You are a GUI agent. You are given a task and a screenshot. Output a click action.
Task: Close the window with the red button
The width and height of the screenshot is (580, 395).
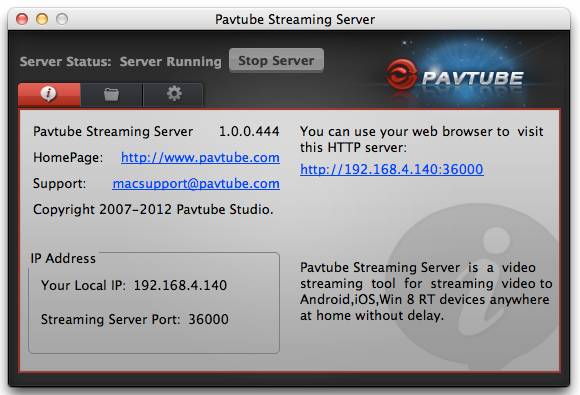click(22, 19)
